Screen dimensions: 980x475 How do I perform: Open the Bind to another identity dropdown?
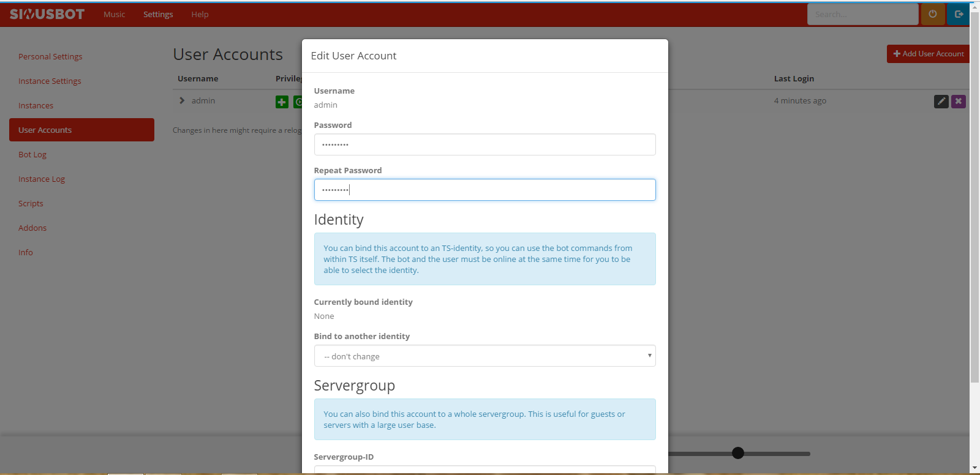pyautogui.click(x=484, y=356)
